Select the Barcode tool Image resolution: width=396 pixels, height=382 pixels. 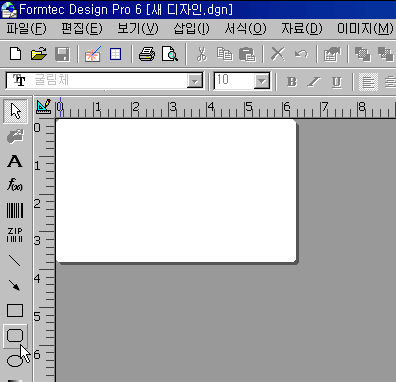point(15,210)
